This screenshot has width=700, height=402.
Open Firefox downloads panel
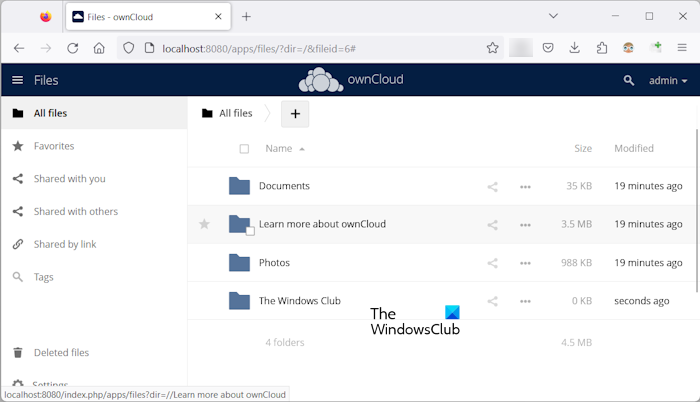[x=575, y=48]
